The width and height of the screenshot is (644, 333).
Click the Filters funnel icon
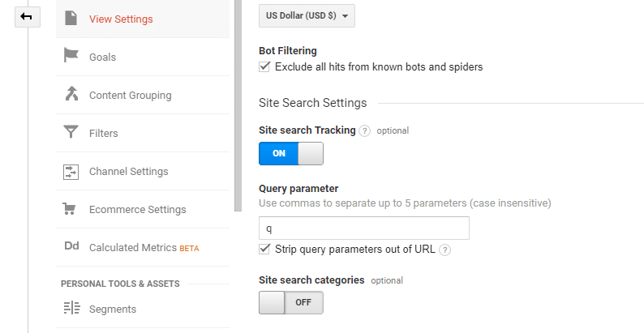tap(71, 132)
